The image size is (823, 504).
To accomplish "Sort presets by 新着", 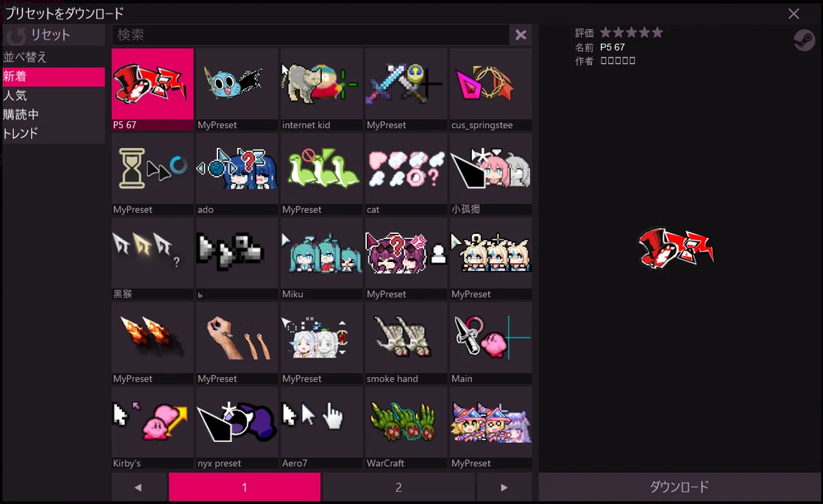I will point(53,77).
